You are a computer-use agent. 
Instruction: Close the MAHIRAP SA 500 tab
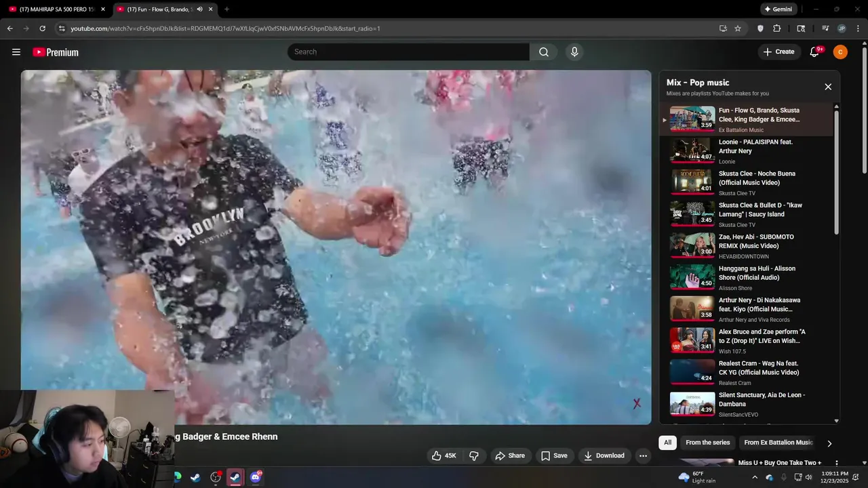click(103, 9)
